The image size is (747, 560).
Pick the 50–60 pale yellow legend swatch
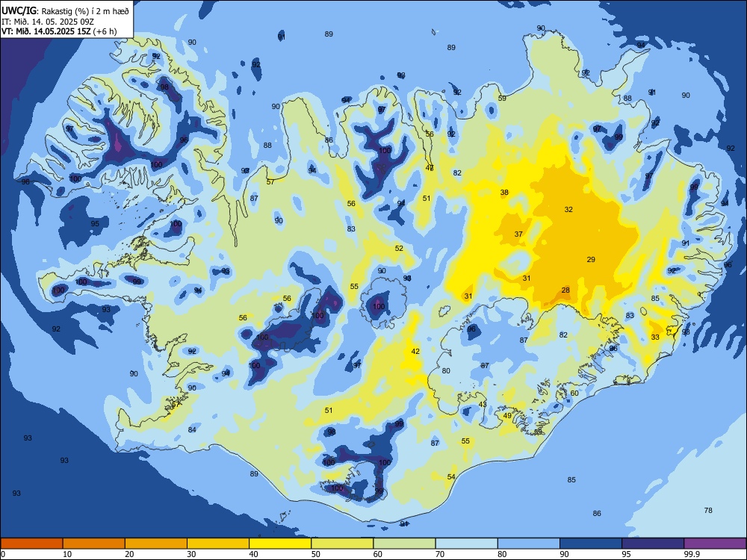pos(342,544)
